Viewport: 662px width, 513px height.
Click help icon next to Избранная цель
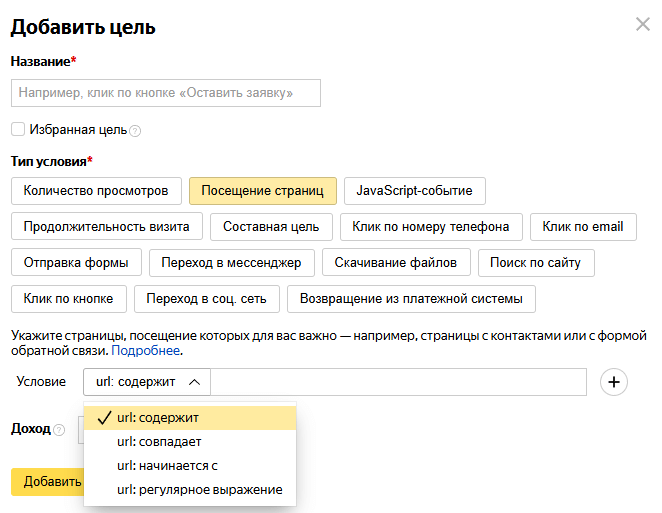135,131
